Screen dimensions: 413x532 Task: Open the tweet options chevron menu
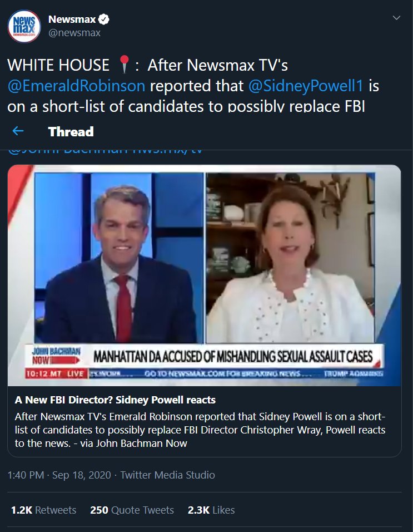tap(396, 18)
